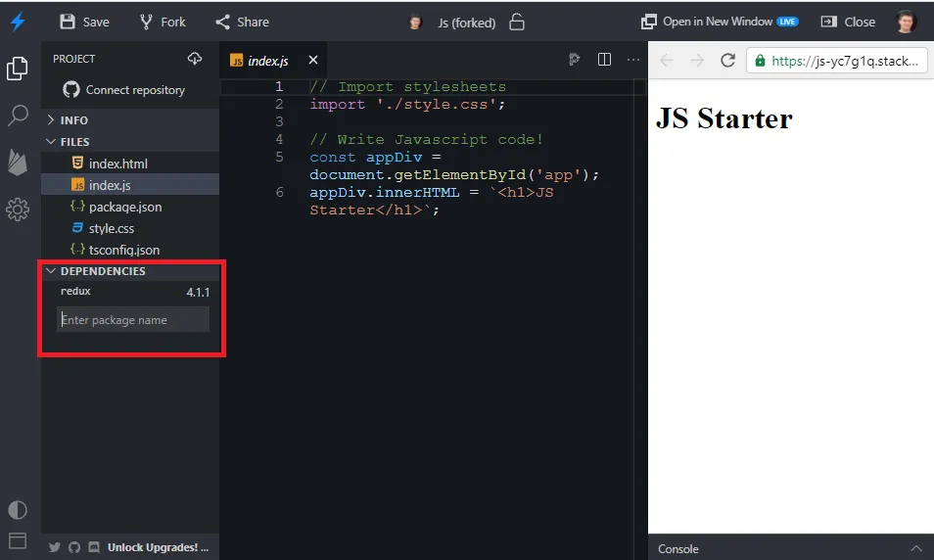Open the Console panel
The image size is (934, 560).
click(x=678, y=548)
